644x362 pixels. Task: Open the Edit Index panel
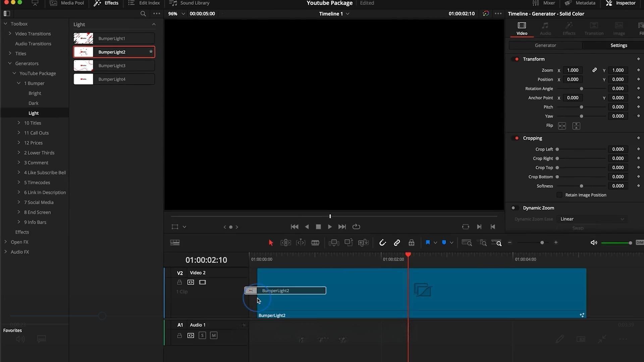click(144, 3)
